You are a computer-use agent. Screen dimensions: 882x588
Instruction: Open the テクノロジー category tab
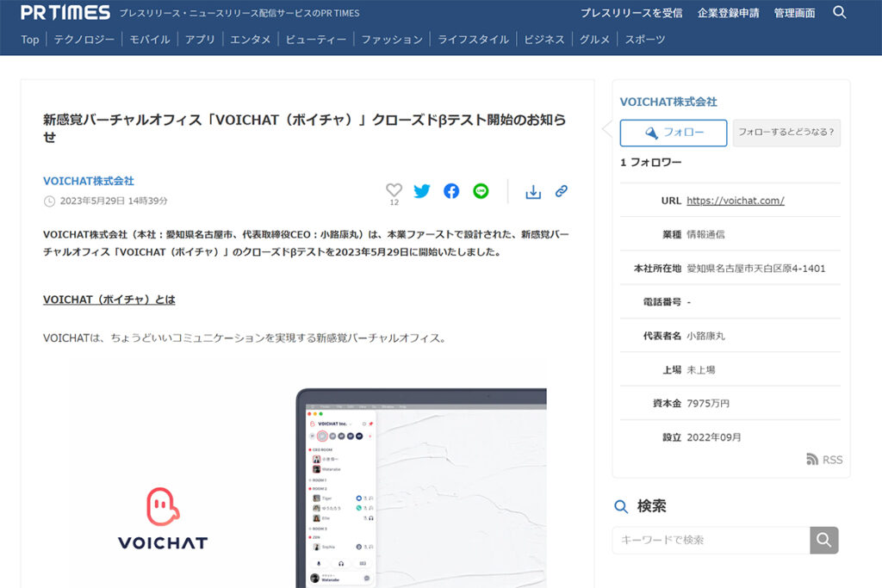(84, 40)
